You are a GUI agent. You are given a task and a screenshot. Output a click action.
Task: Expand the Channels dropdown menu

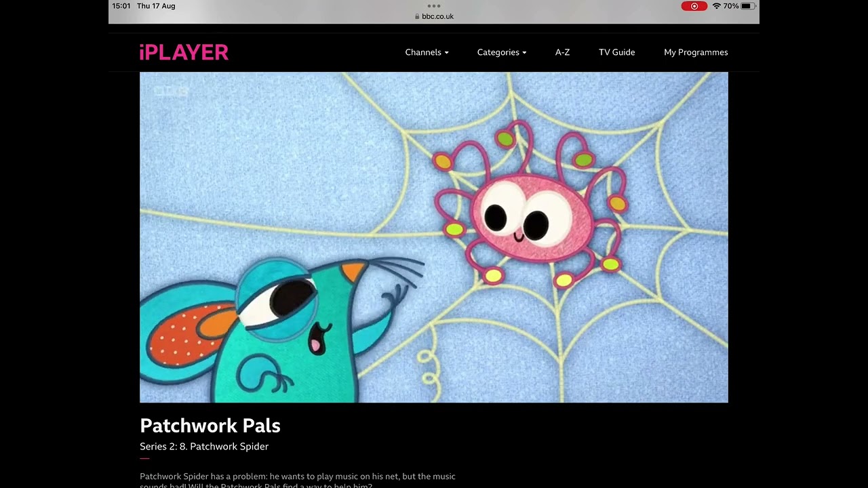coord(427,52)
